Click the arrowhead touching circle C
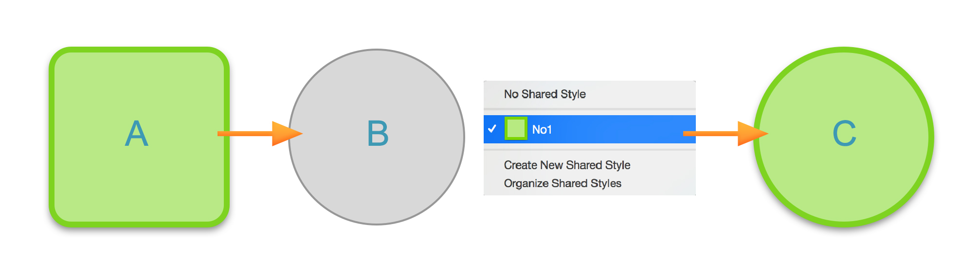This screenshot has width=980, height=277. [x=752, y=134]
